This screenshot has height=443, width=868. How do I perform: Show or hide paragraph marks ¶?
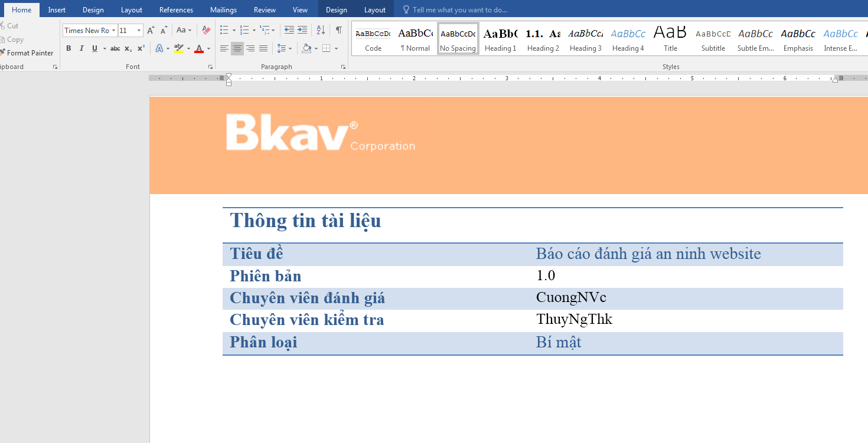tap(338, 30)
